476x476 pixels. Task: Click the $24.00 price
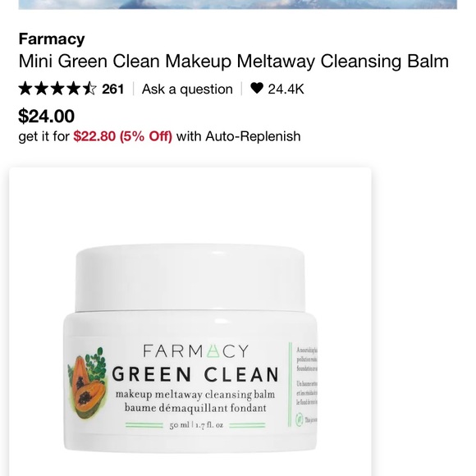[x=47, y=116]
